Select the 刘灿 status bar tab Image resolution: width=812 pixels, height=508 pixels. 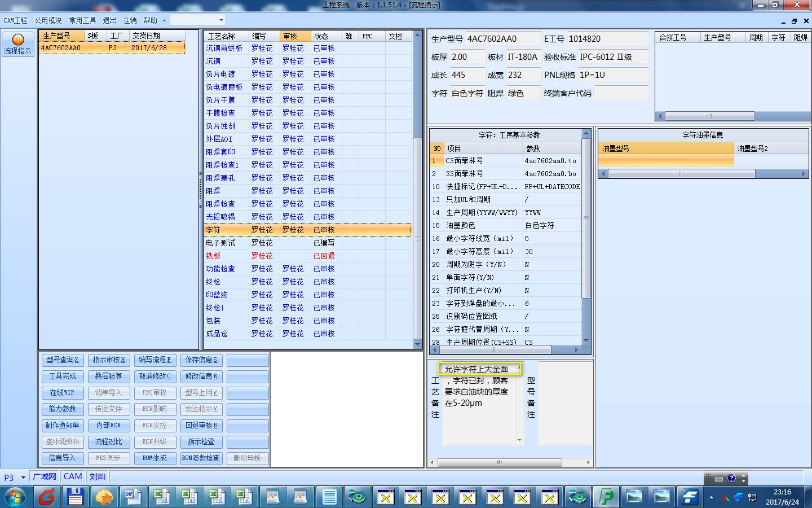98,477
